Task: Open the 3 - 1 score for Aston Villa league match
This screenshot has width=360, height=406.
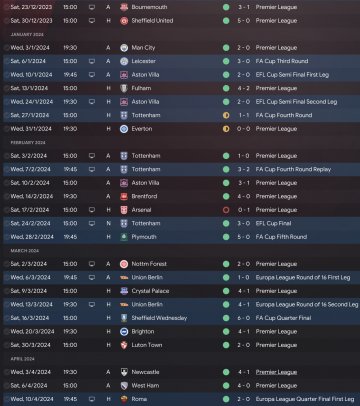Action: pyautogui.click(x=243, y=183)
